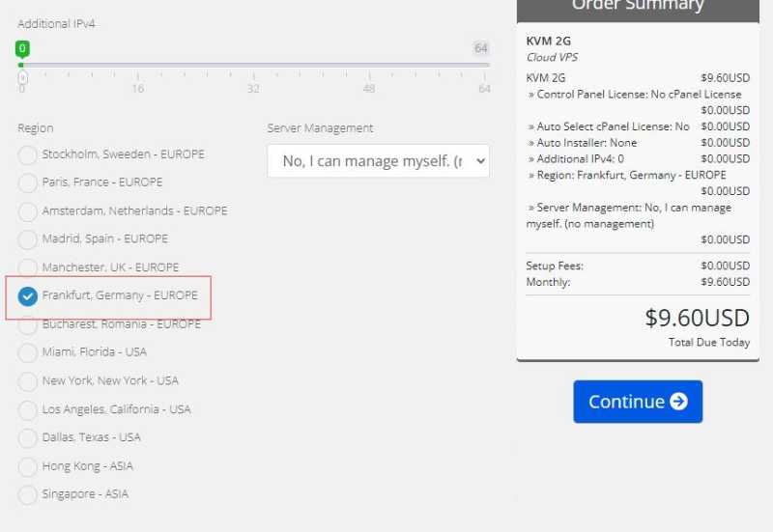Pick Madrid, Spain - EUROPE region
Screen dimensions: 773x532
(27, 239)
